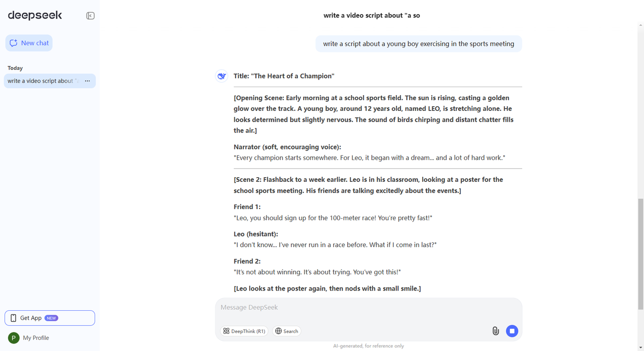Click line 'I don't know... I've never run'
Screen dimensions: 644x351
[x=335, y=245]
